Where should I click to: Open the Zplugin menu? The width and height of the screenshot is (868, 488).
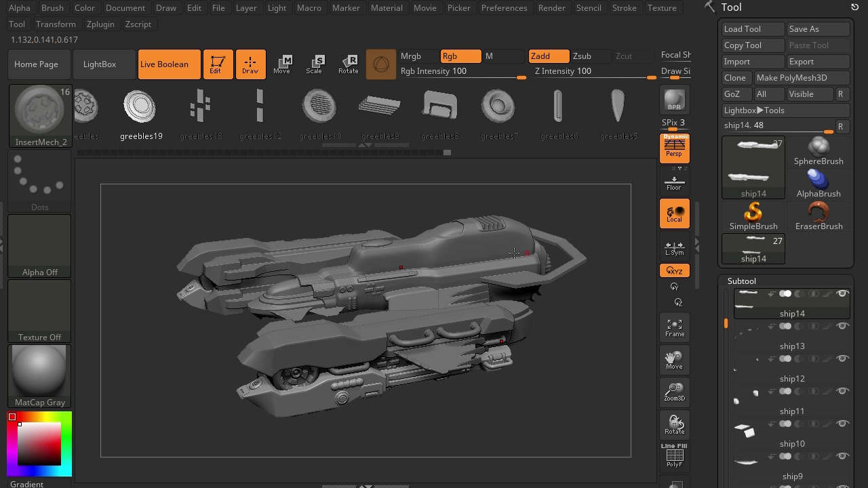tap(100, 24)
